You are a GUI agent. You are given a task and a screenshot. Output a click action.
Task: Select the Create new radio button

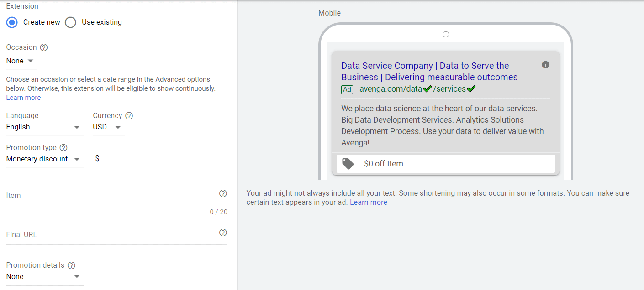[12, 22]
